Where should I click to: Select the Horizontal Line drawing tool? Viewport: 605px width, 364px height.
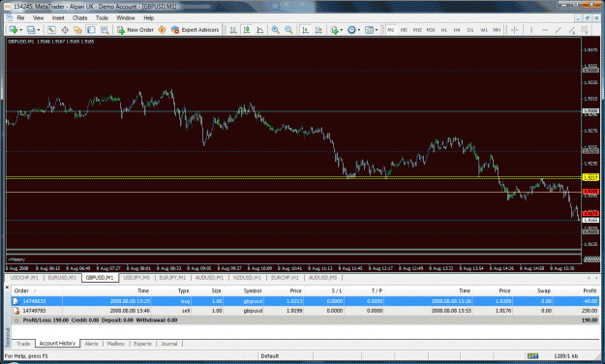click(x=545, y=30)
